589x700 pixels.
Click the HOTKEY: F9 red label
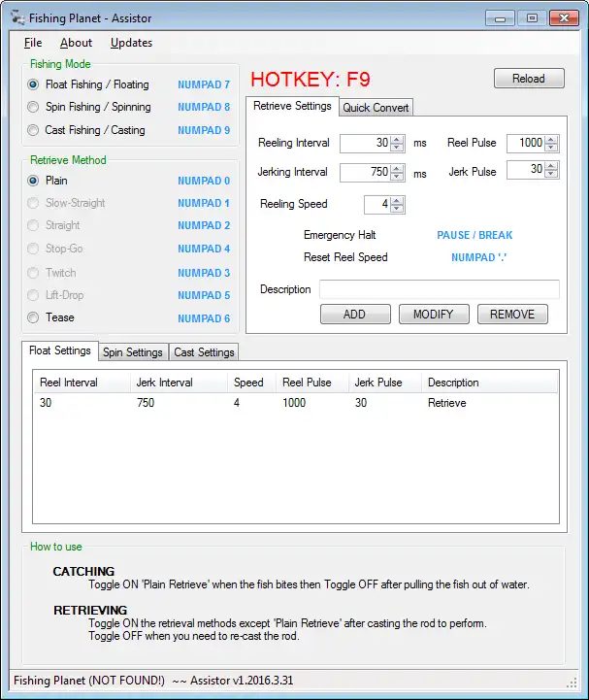[x=311, y=80]
